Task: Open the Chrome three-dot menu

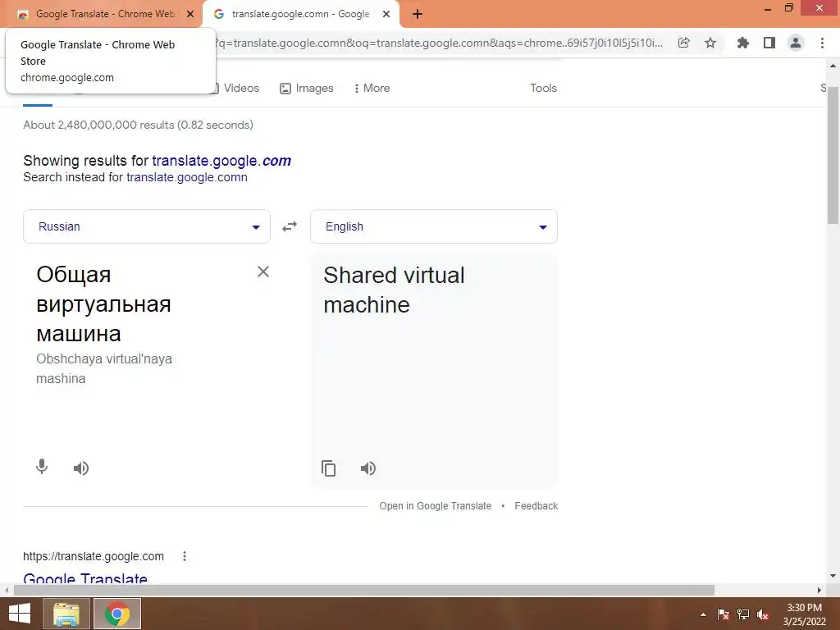Action: (822, 43)
